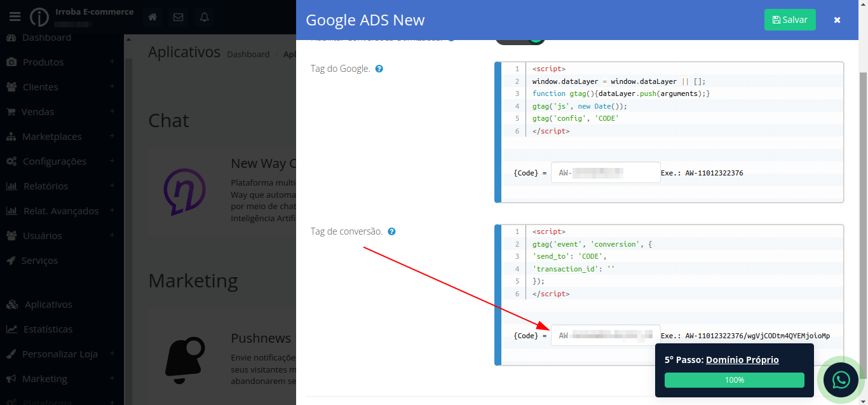868x405 pixels.
Task: Click the hamburger menu icon
Action: point(15,17)
